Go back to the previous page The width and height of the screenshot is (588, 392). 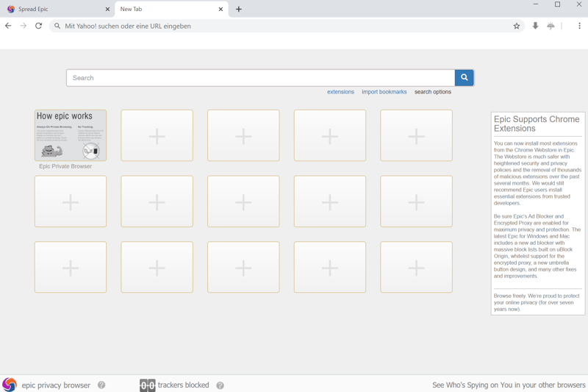(x=8, y=26)
